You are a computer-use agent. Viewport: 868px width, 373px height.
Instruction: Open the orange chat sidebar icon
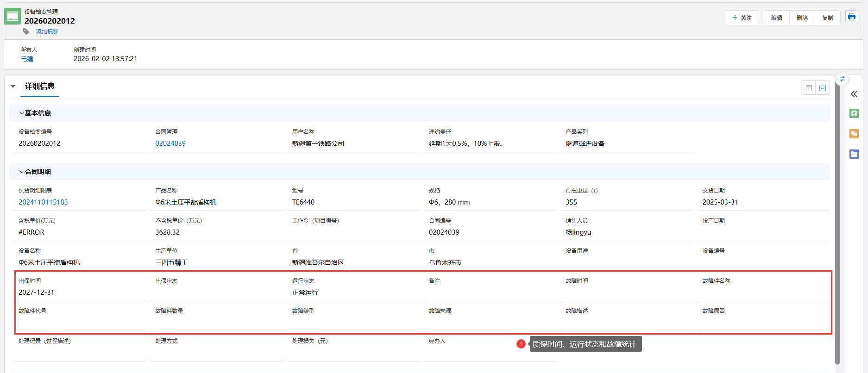(x=854, y=134)
